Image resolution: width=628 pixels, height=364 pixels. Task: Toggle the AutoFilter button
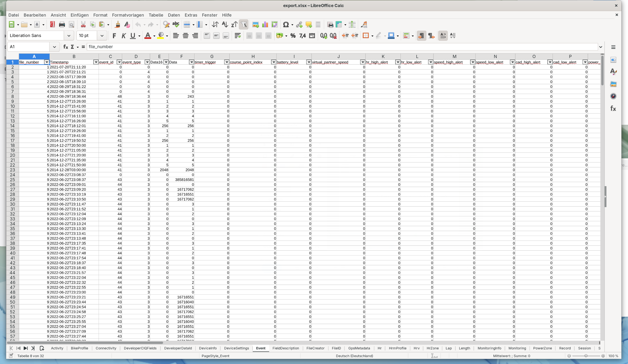click(244, 24)
